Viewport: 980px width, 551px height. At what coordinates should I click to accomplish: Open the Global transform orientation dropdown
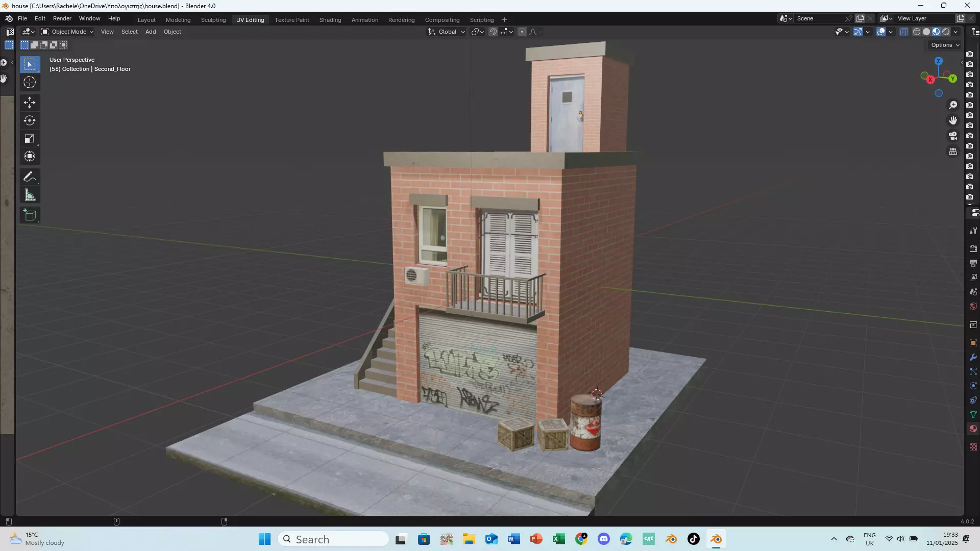(447, 32)
